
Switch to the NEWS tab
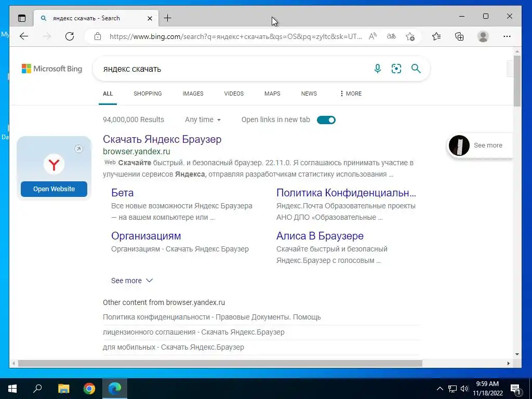(309, 94)
